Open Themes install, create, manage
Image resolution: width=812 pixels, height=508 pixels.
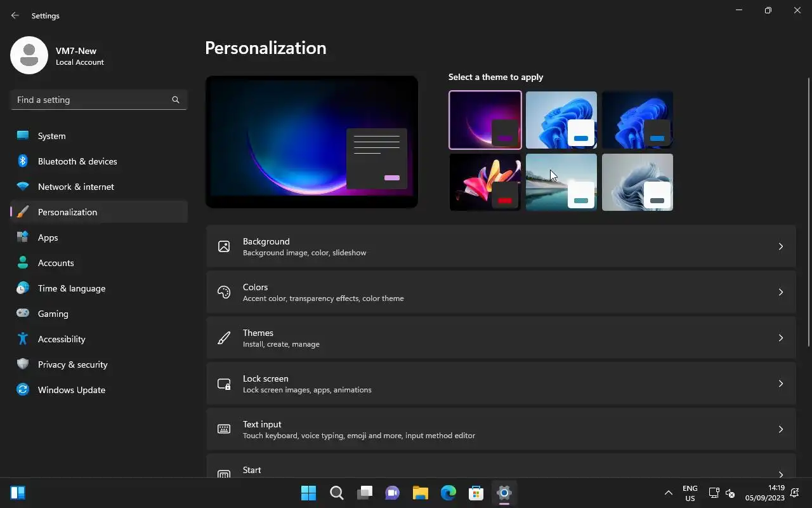pyautogui.click(x=501, y=338)
